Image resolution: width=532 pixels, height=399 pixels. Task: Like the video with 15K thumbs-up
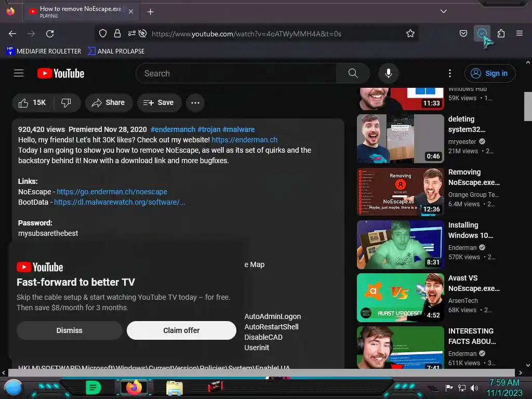coord(33,103)
